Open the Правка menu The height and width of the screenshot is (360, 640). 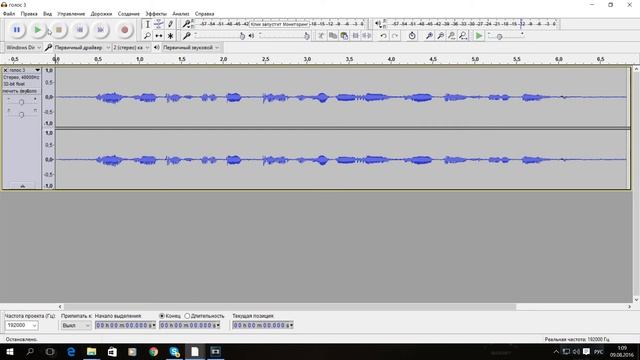click(29, 14)
